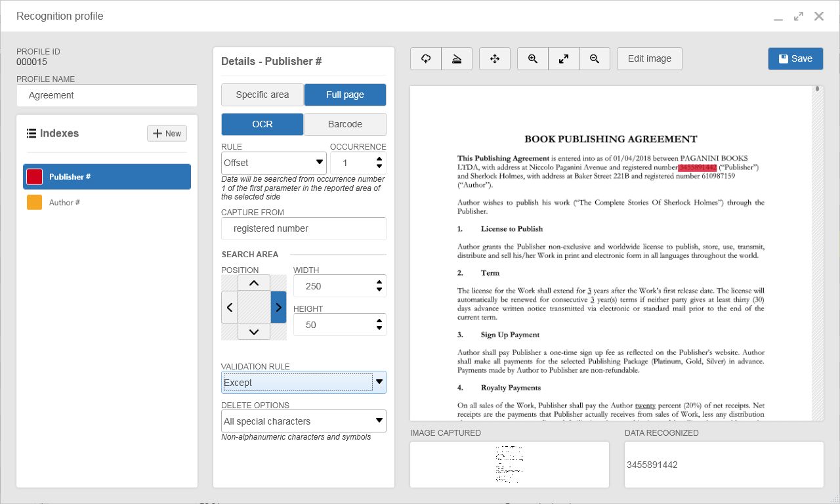Click the upload image cloud icon
This screenshot has width=840, height=504.
pos(426,58)
